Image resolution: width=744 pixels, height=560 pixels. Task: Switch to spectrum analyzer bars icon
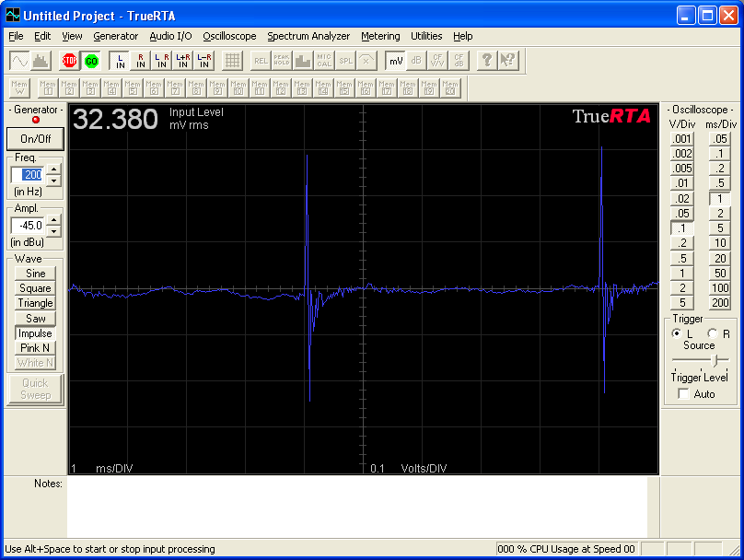pyautogui.click(x=41, y=61)
